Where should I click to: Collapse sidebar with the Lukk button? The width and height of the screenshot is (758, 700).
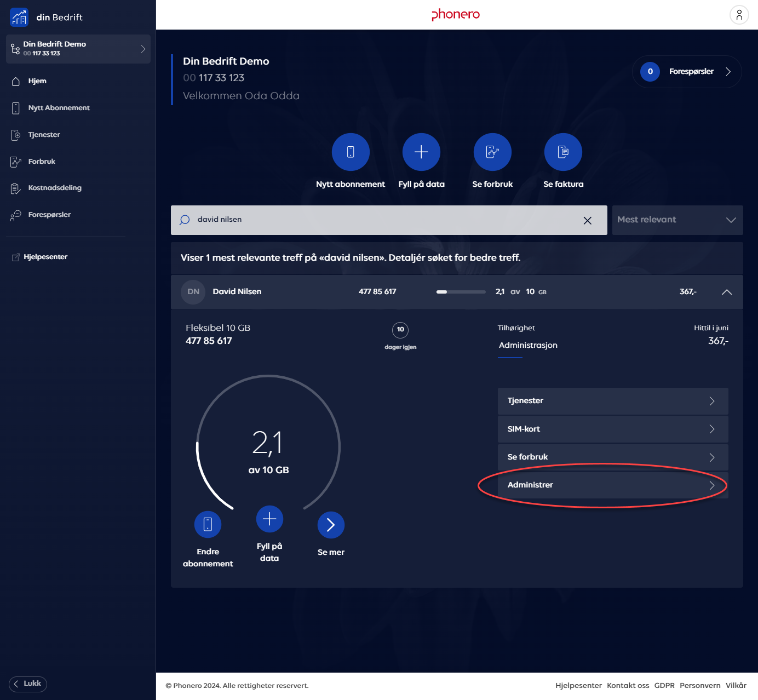click(x=28, y=684)
